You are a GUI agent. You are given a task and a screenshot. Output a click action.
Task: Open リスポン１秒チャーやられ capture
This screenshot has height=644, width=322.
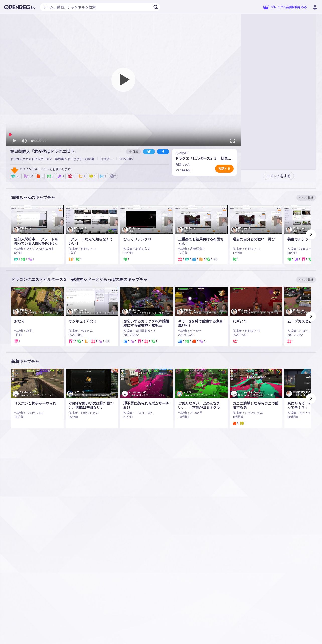pos(35,403)
